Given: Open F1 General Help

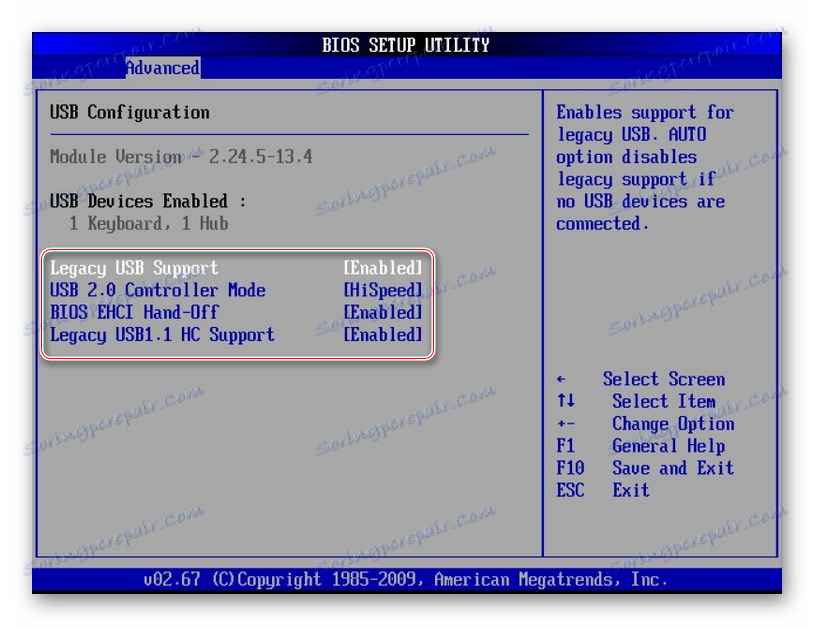Looking at the screenshot, I should coord(643,446).
